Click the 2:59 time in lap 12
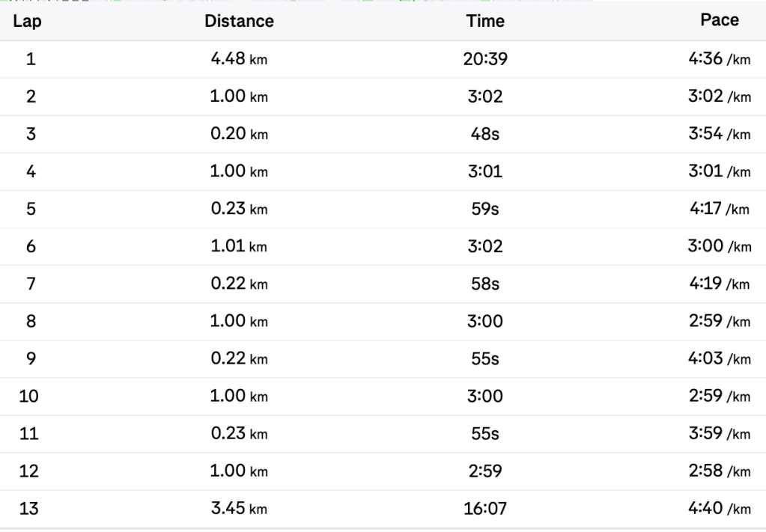Viewport: 766px width, 532px height. [x=485, y=471]
